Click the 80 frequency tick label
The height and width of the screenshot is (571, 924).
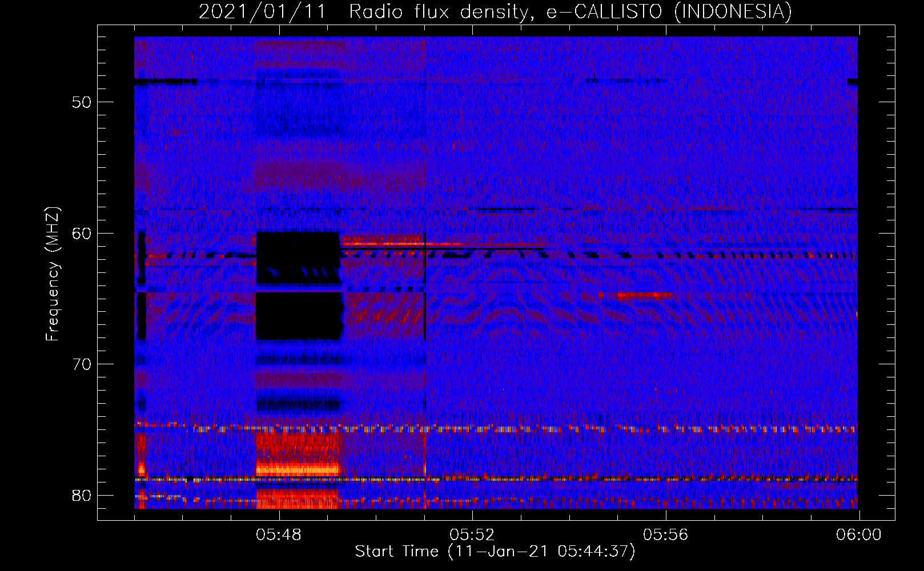[82, 495]
